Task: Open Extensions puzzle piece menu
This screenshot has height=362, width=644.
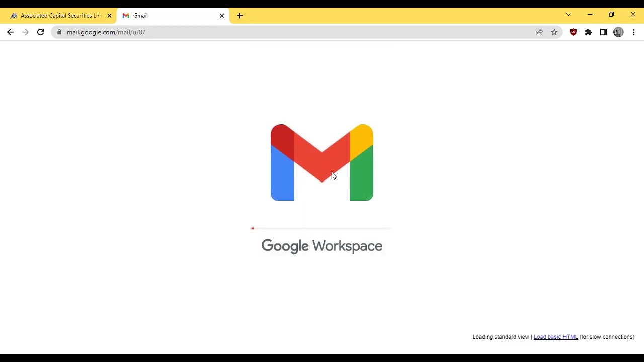Action: (588, 32)
